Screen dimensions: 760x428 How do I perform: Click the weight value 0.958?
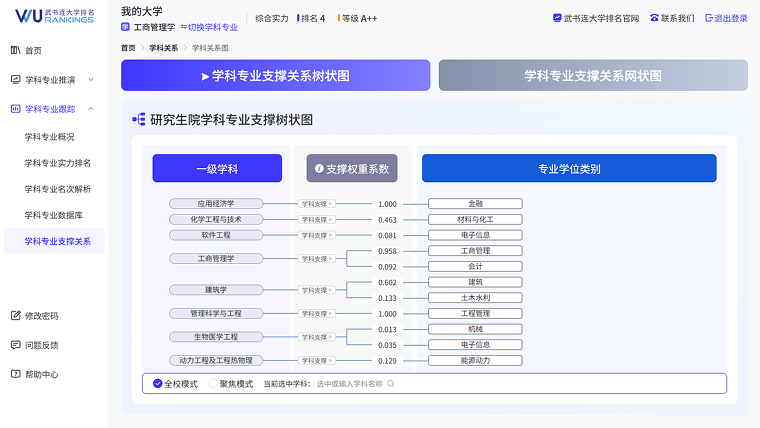[x=387, y=251]
